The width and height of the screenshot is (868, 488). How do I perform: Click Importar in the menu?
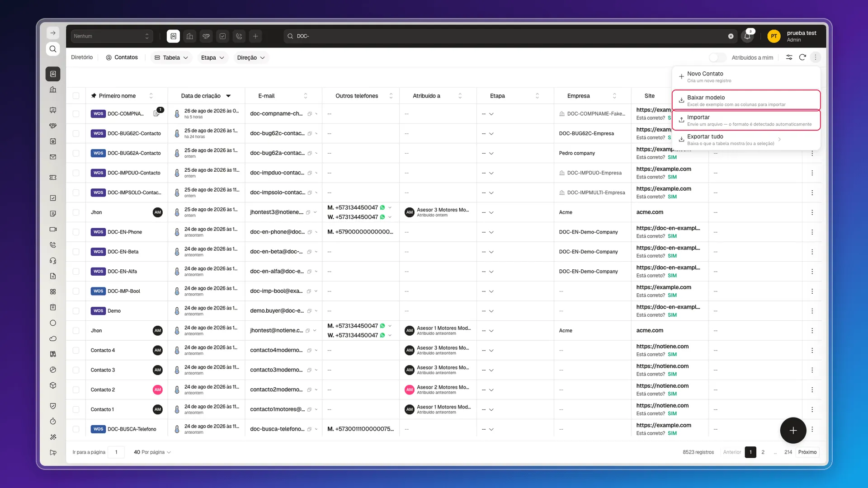click(x=746, y=120)
